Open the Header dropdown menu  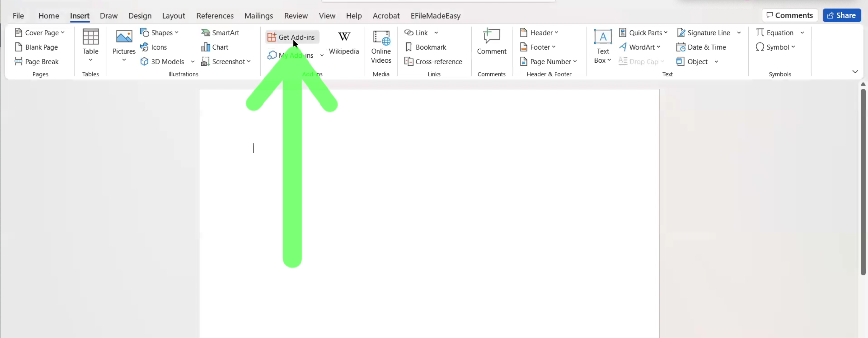[x=539, y=33]
